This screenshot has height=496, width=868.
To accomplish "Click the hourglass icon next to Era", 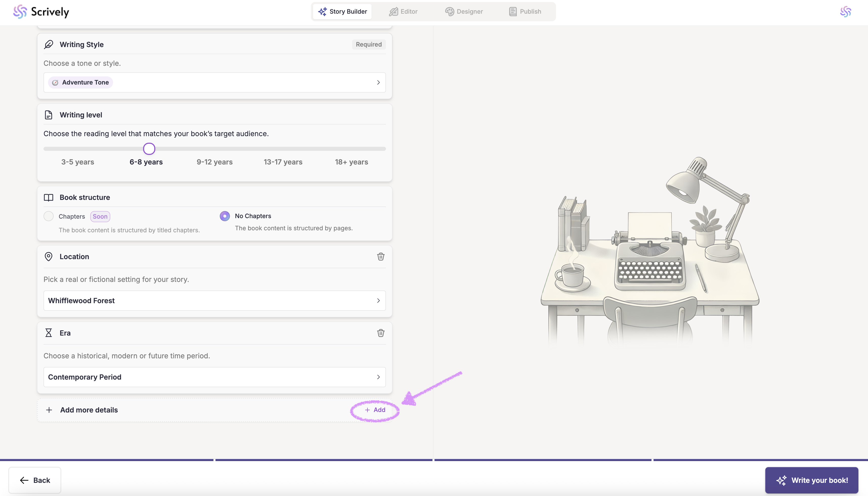I will tap(49, 333).
